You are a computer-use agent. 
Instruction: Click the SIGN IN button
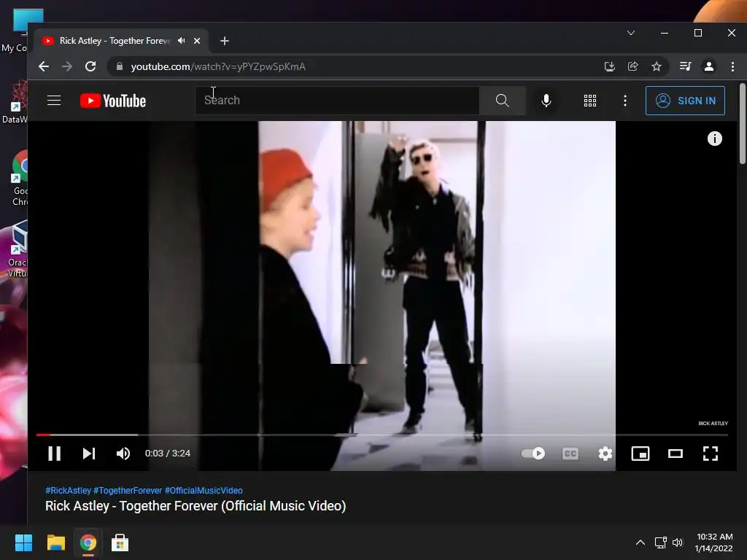(685, 101)
